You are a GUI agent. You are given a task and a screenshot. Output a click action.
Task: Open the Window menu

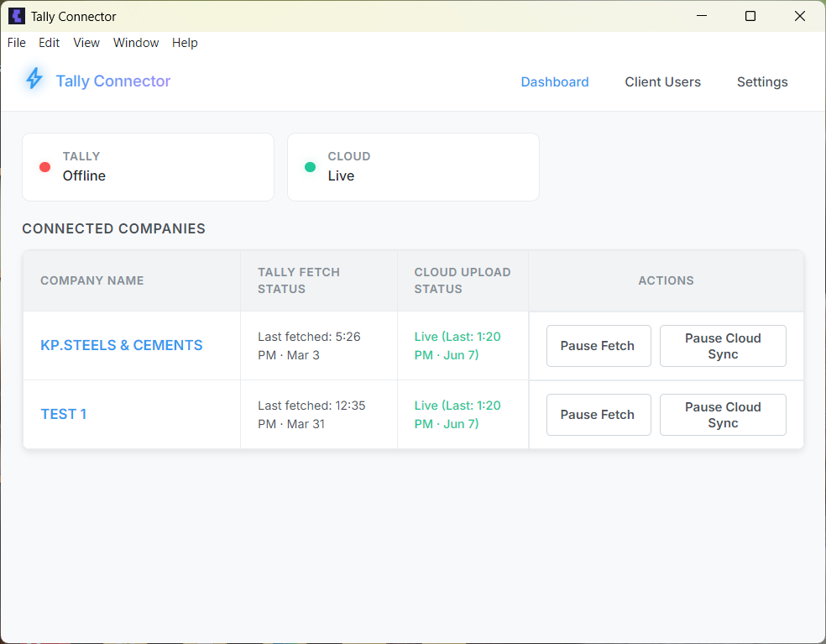(x=136, y=43)
